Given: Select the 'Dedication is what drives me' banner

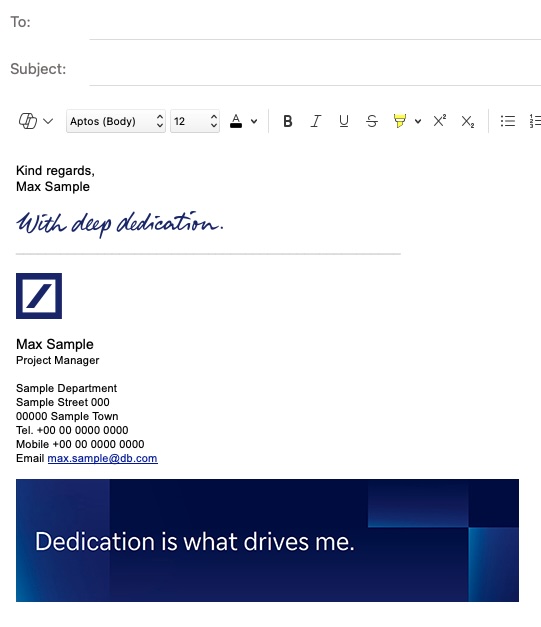Looking at the screenshot, I should pos(268,540).
